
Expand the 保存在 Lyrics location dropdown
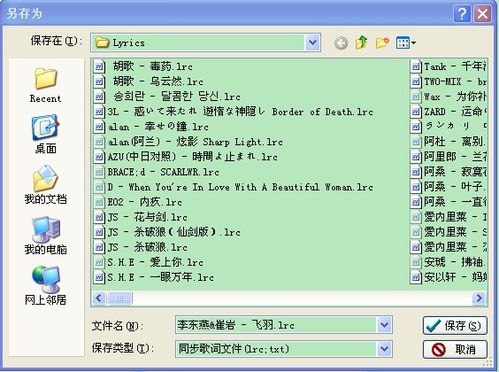(312, 43)
